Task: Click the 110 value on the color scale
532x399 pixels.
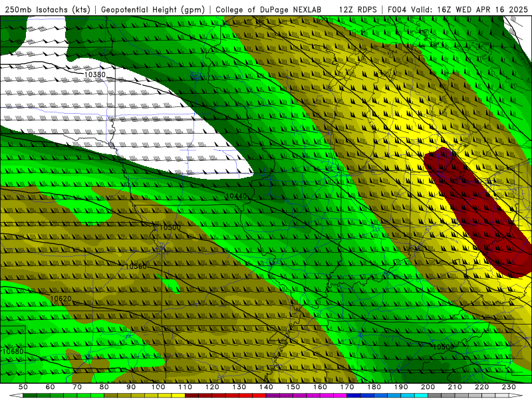Action: pos(186,387)
